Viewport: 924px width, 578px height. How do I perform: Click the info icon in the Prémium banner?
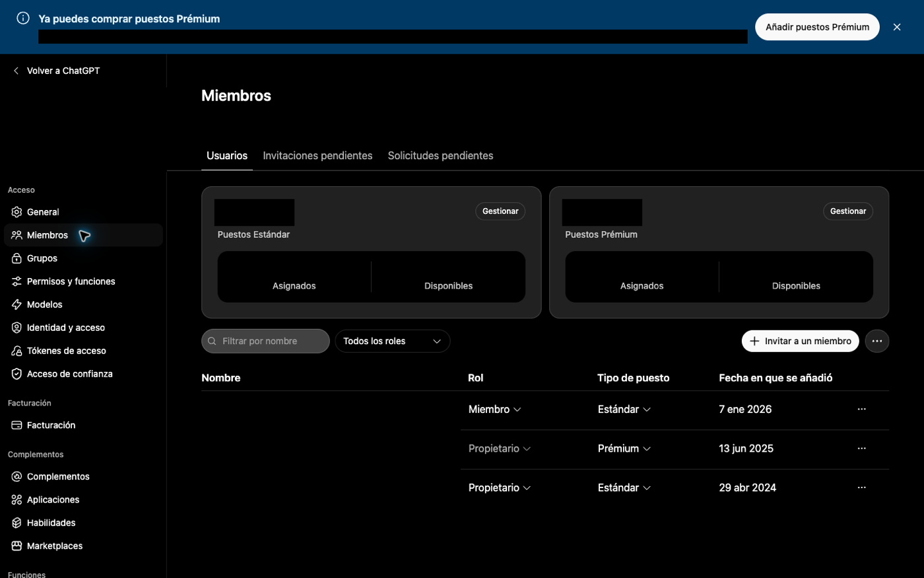pos(23,18)
